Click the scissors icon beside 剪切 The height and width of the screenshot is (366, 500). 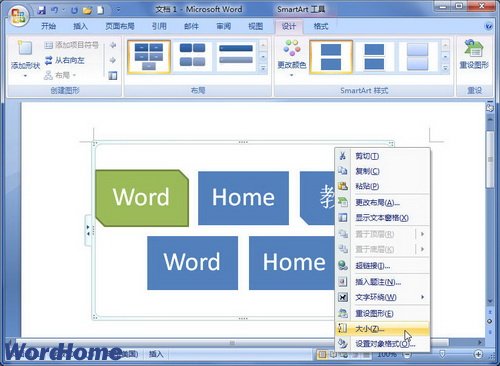point(343,156)
